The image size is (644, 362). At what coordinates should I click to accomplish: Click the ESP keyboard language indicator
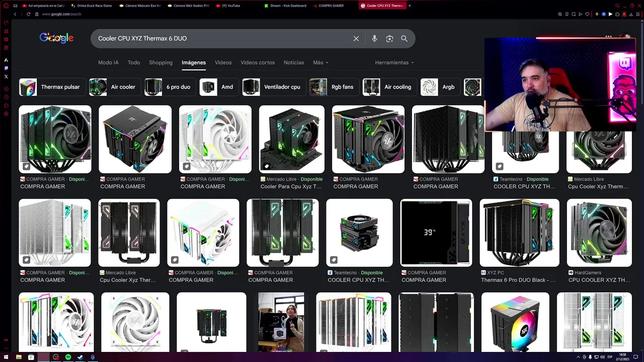610,357
